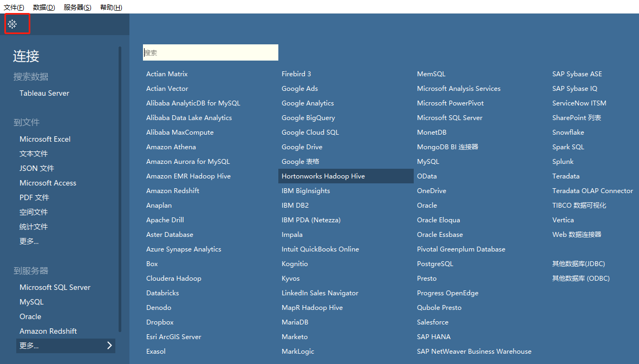Open the 服务器(S) menu

tap(77, 8)
